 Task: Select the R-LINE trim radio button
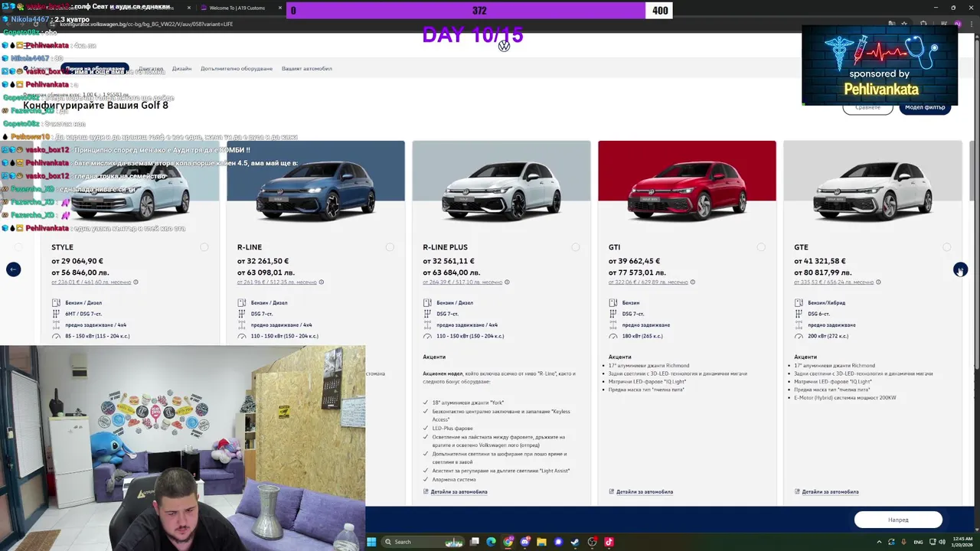(x=390, y=247)
